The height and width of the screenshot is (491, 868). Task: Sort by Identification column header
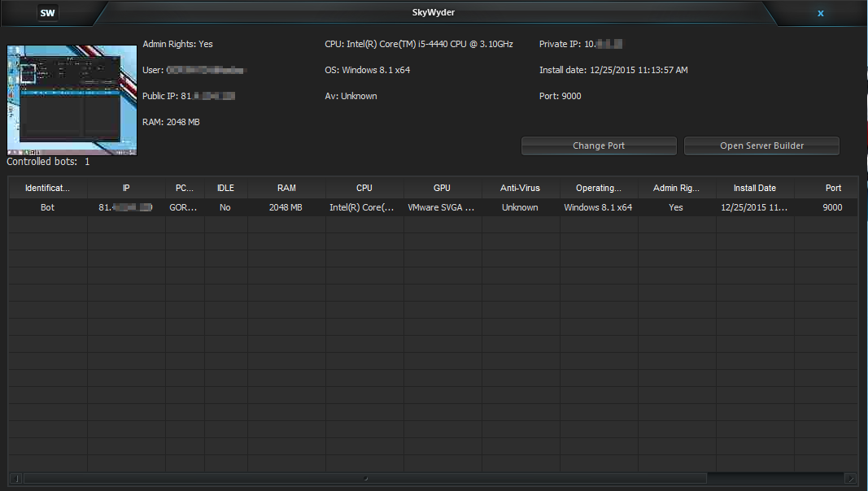(48, 188)
